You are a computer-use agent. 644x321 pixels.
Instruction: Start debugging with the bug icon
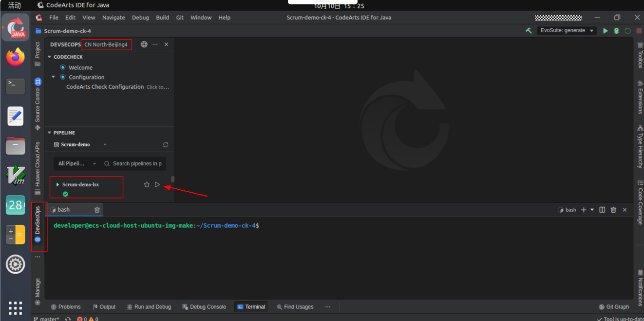(616, 31)
